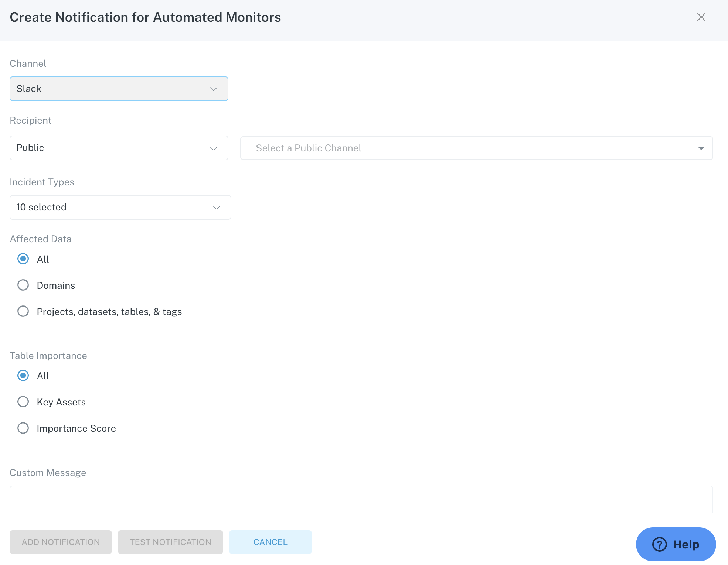728x565 pixels.
Task: Click the TEST NOTIFICATION button
Action: (x=171, y=541)
